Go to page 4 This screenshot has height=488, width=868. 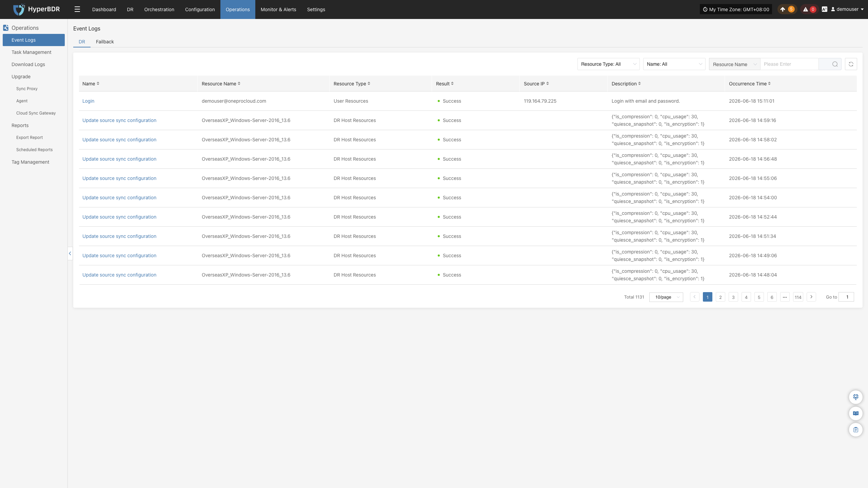point(746,297)
